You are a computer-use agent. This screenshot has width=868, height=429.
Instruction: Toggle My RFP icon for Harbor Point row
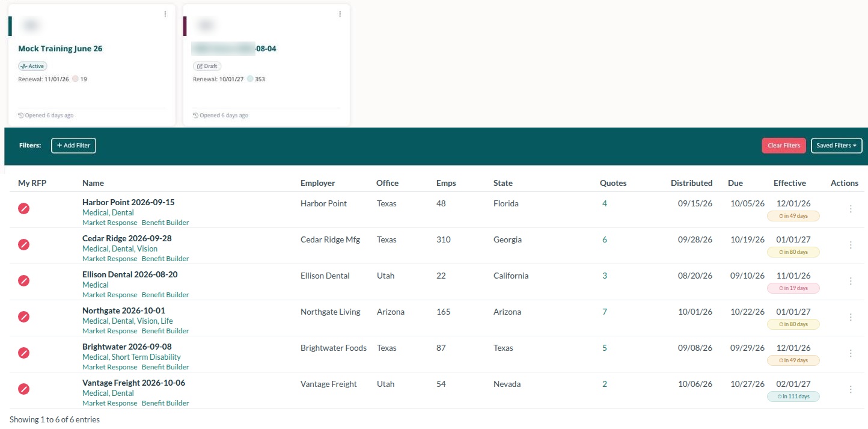23,208
